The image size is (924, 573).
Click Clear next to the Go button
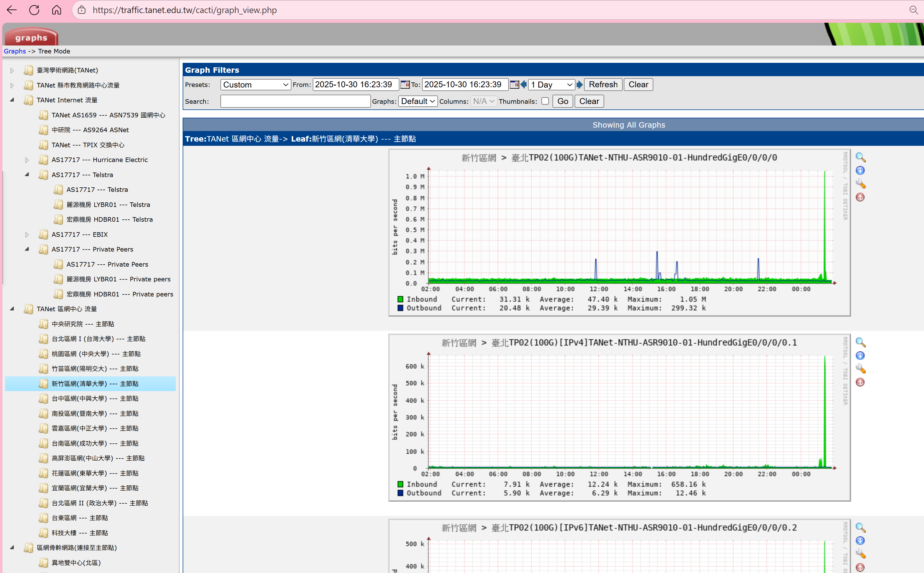(589, 101)
